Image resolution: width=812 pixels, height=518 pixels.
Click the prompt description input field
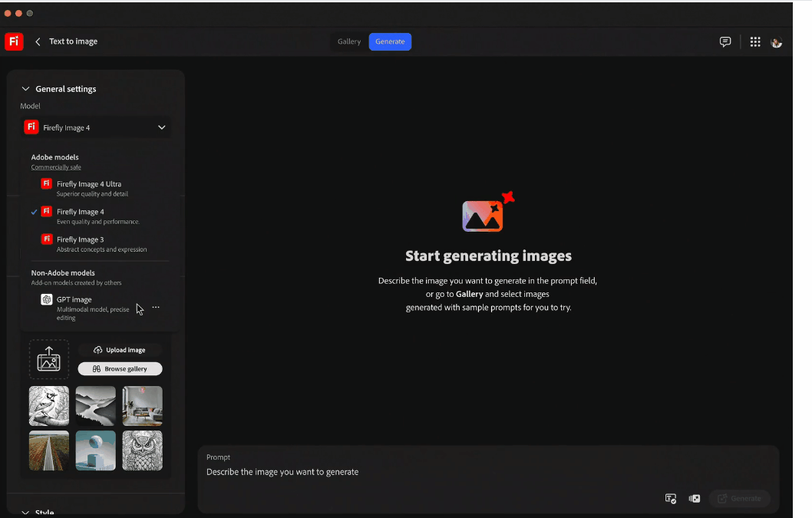coord(282,472)
